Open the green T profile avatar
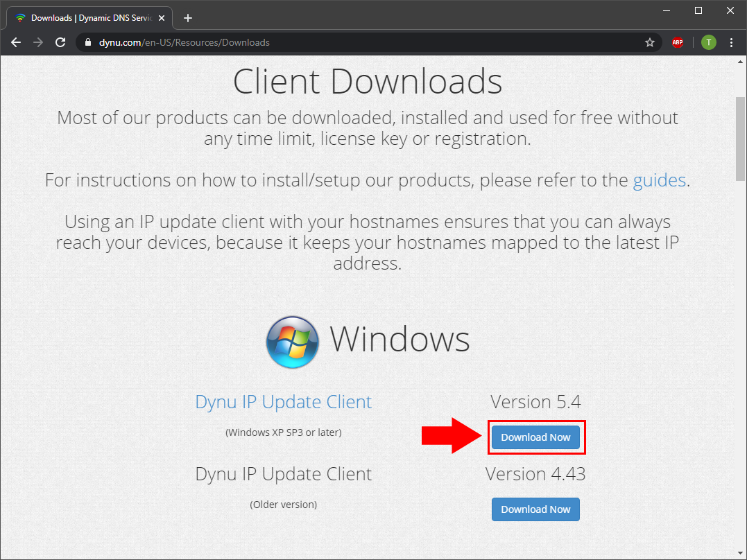This screenshot has width=747, height=560. [708, 42]
